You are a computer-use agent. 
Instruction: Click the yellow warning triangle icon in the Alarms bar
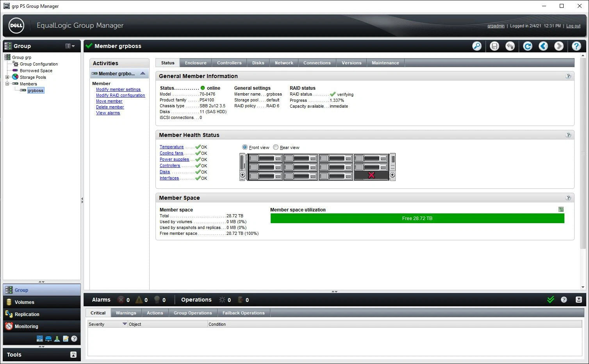(139, 300)
